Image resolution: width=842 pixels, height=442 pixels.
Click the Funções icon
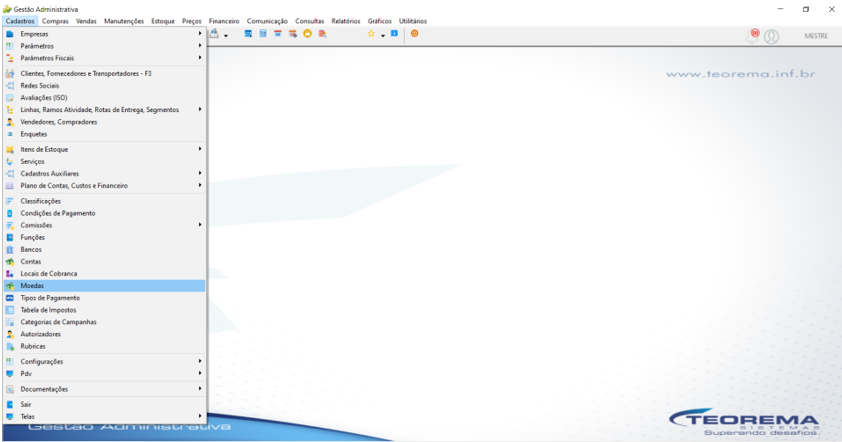pyautogui.click(x=10, y=237)
